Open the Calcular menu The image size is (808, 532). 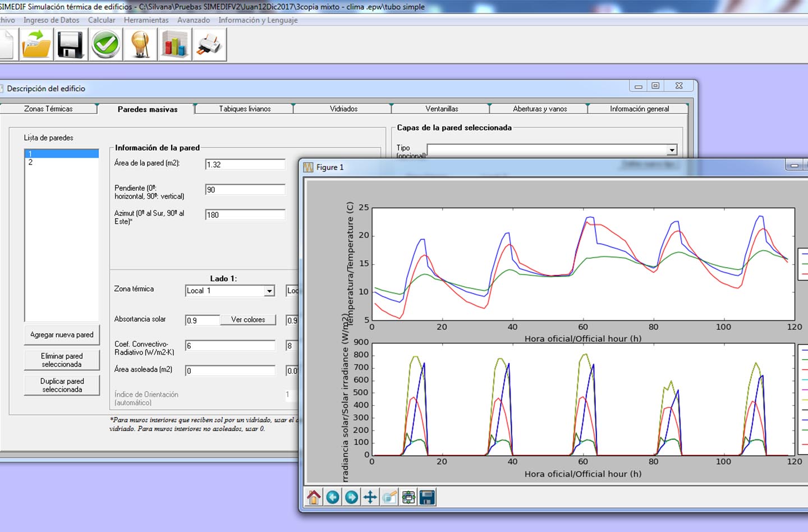click(102, 20)
